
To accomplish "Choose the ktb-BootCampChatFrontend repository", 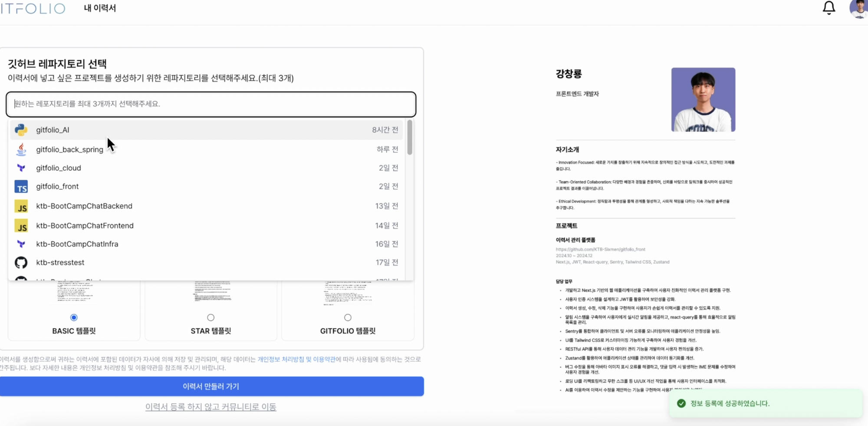I will (x=207, y=226).
